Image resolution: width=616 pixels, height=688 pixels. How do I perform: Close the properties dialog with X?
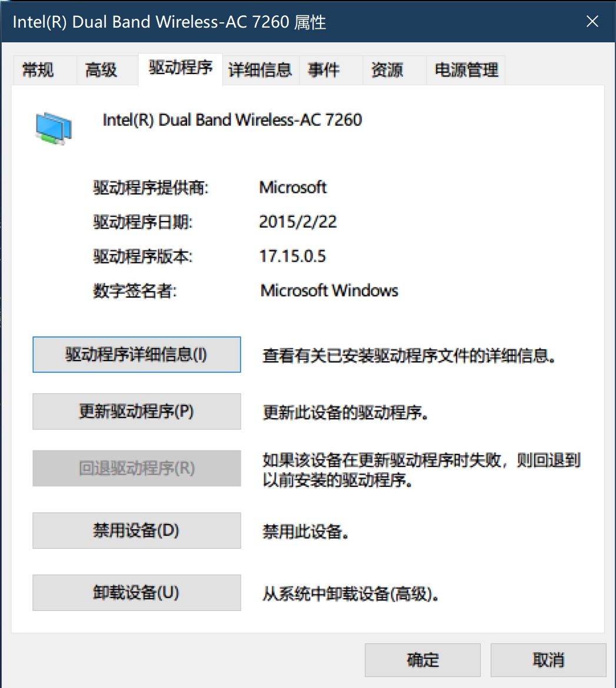(592, 22)
